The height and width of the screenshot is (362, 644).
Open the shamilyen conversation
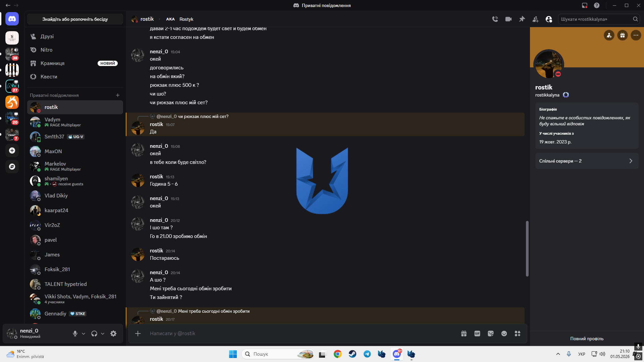click(x=75, y=181)
